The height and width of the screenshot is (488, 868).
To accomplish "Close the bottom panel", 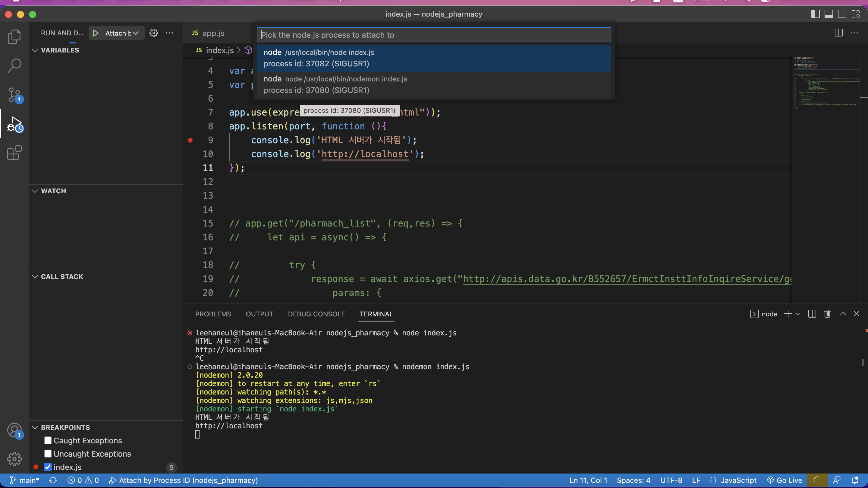I will [857, 314].
